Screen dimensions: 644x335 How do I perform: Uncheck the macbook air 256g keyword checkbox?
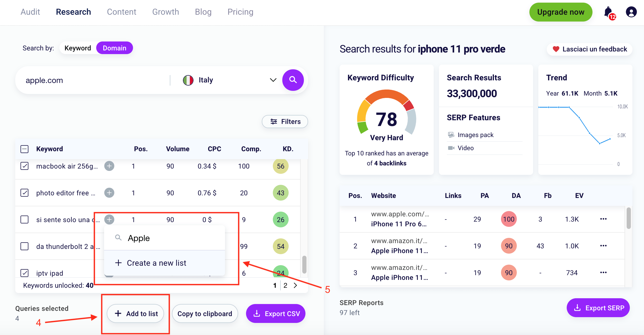24,166
